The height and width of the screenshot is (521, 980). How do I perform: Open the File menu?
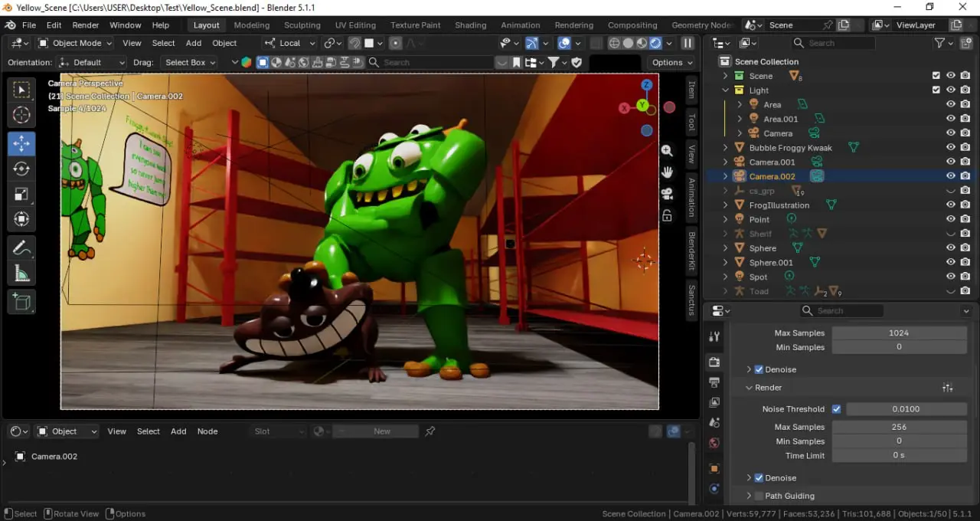29,25
